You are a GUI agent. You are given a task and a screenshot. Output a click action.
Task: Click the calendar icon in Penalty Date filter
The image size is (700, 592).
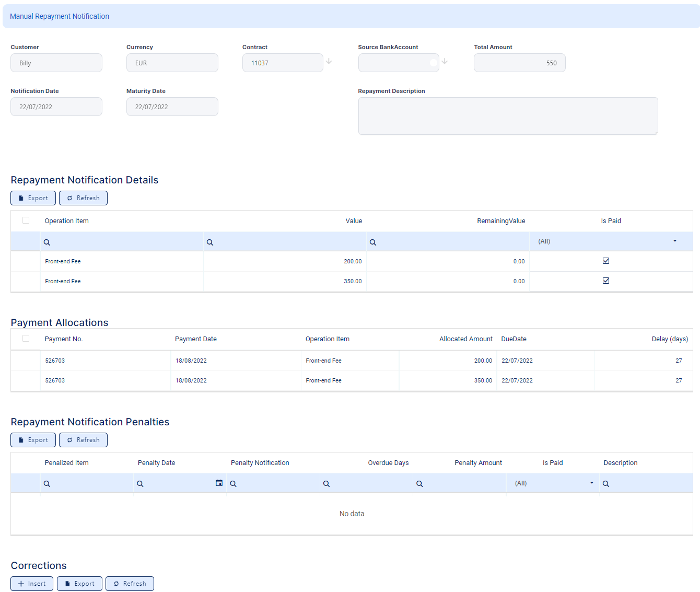(219, 483)
